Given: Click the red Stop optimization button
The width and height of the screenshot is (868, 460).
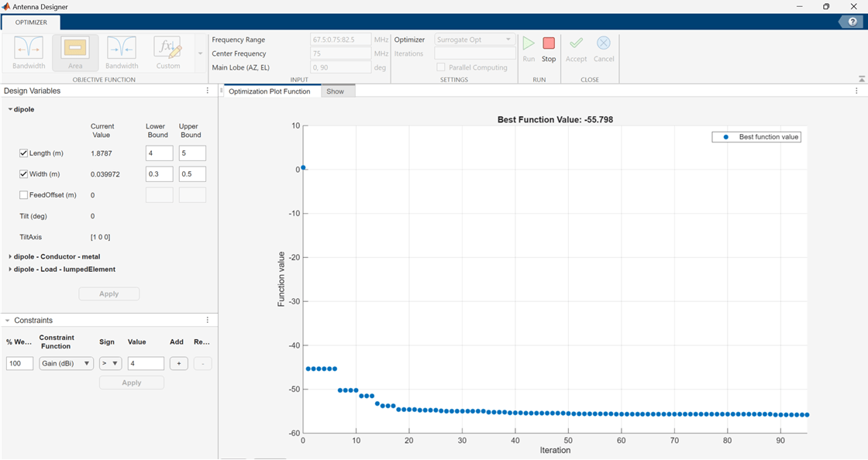Looking at the screenshot, I should point(549,45).
